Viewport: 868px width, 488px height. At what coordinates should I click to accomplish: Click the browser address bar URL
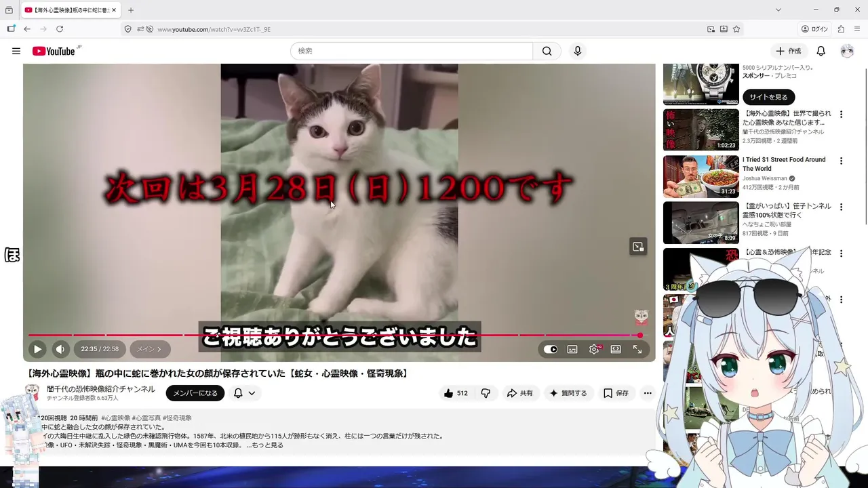point(214,29)
